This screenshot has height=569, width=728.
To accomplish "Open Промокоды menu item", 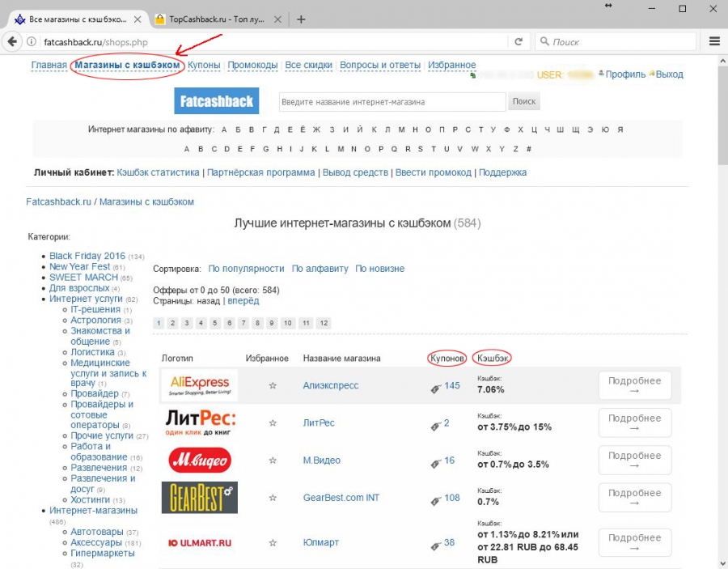I will point(252,65).
